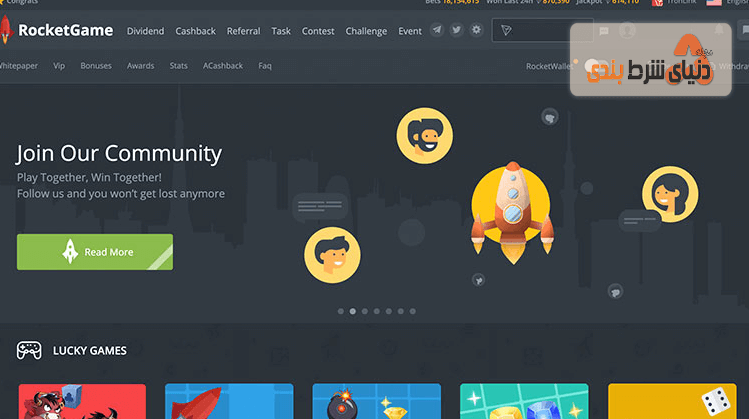Select the fifth carousel dot
Image resolution: width=749 pixels, height=419 pixels.
click(388, 312)
